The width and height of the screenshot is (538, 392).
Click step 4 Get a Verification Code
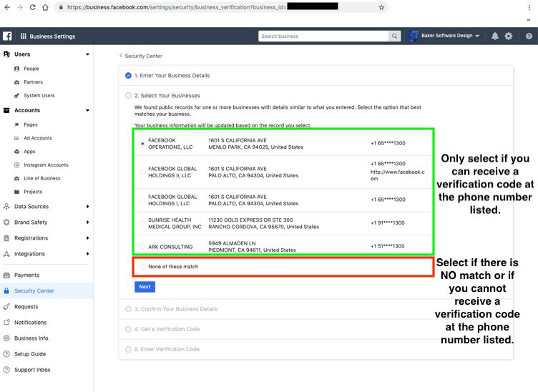tap(167, 329)
